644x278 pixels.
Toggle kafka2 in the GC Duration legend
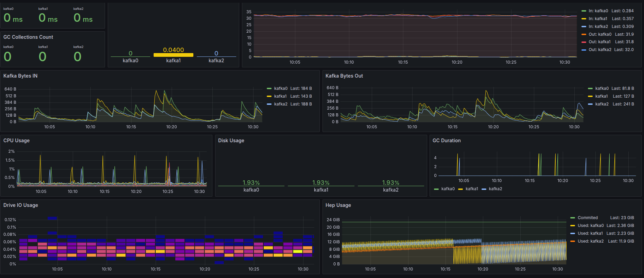[495, 189]
